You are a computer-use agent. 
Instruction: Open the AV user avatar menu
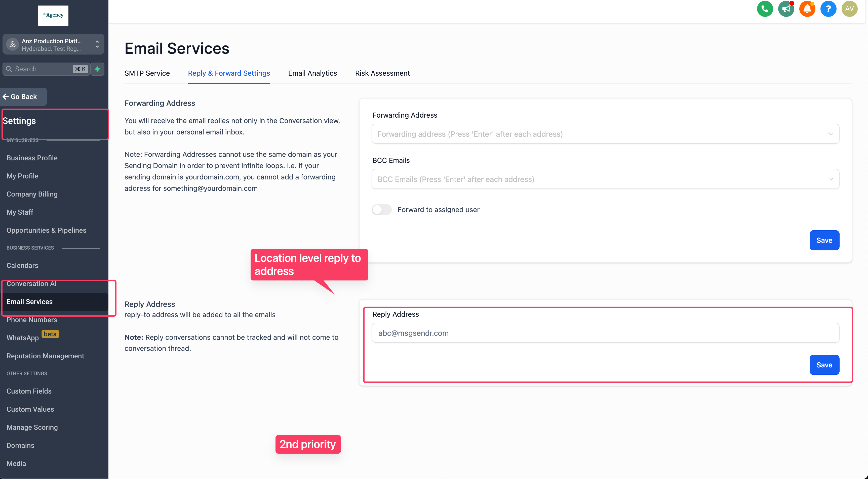(849, 9)
